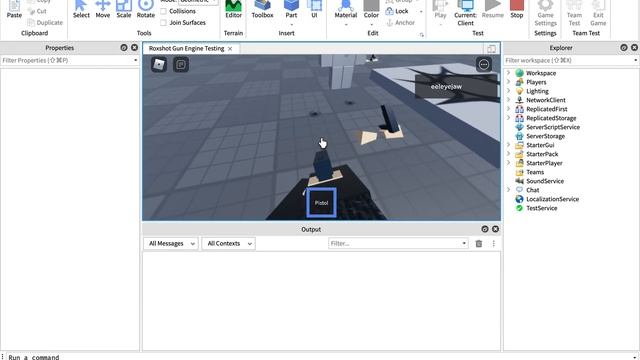This screenshot has width=640, height=360.
Task: Click the Anchor tool
Action: coord(400,22)
